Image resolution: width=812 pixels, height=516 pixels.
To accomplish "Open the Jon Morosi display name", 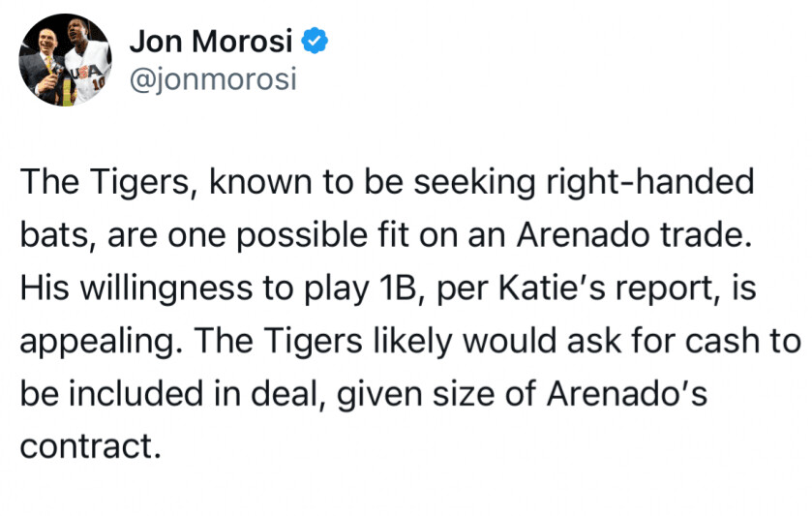I will coord(212,41).
